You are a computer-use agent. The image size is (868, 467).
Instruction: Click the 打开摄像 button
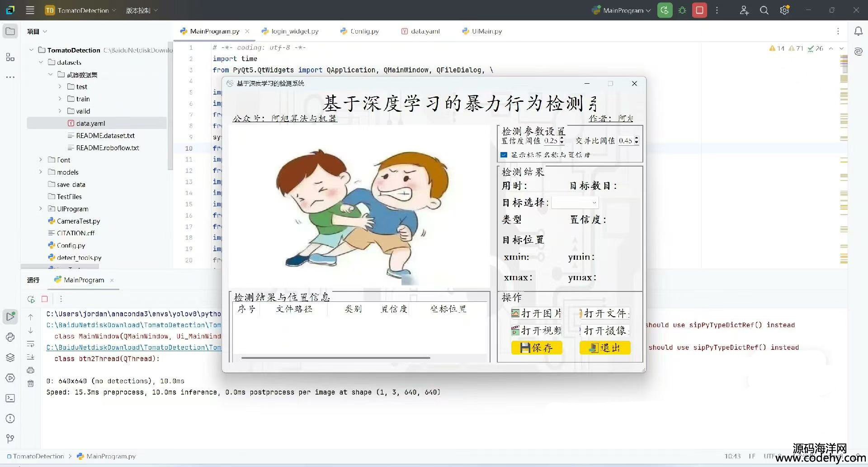point(605,331)
